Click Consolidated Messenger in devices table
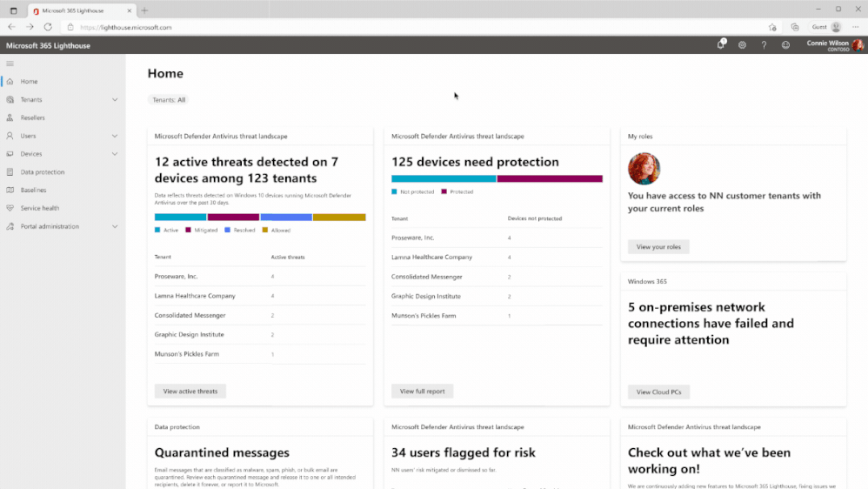 [x=427, y=277]
